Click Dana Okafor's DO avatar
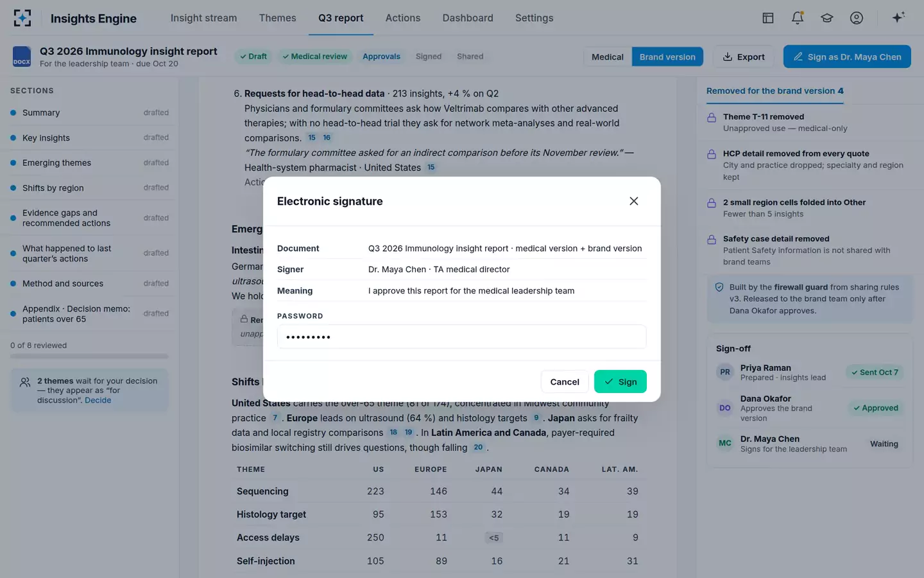The image size is (924, 578). tap(725, 408)
